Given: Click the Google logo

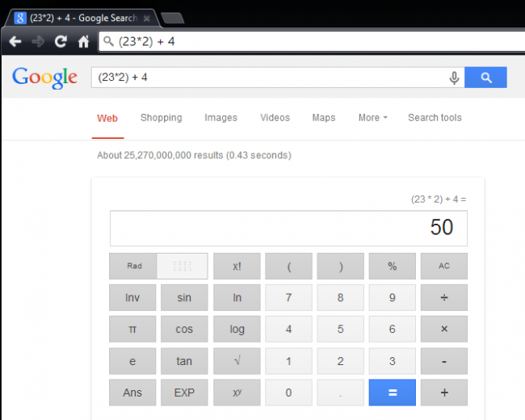Looking at the screenshot, I should (x=44, y=78).
